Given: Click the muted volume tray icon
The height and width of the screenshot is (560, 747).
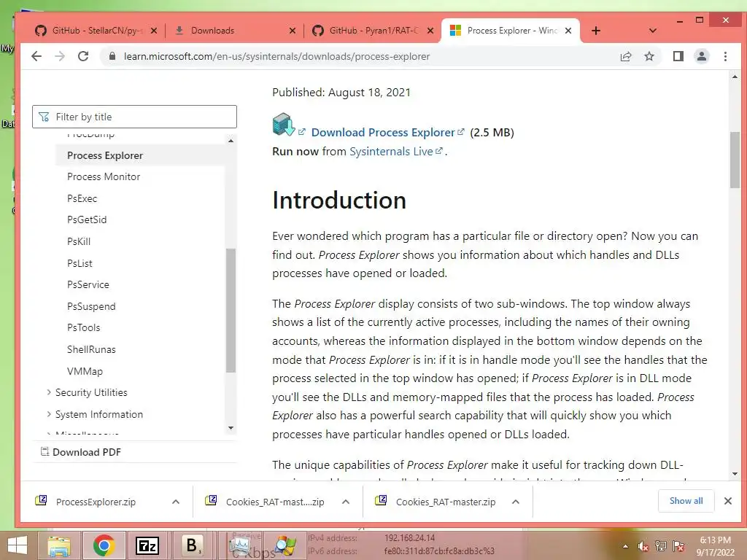Looking at the screenshot, I should 643,546.
